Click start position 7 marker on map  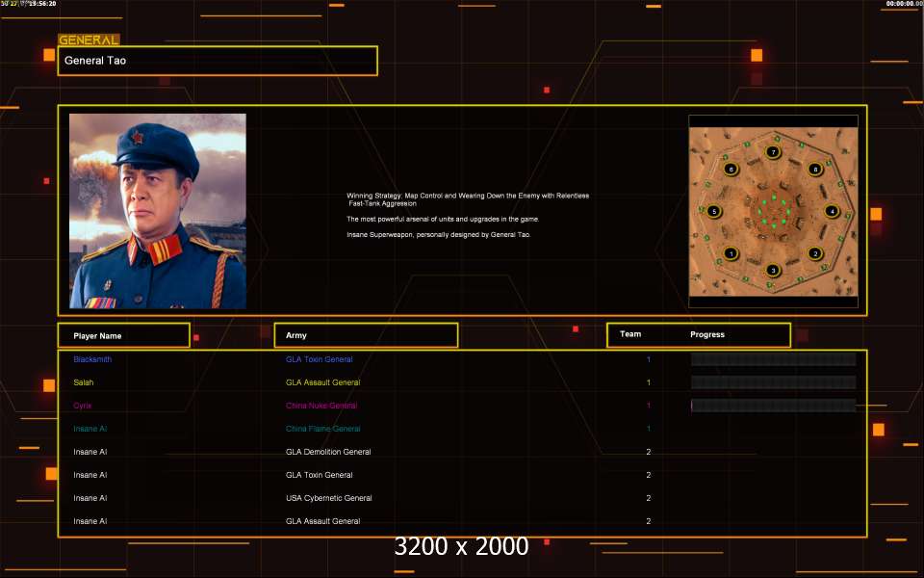pyautogui.click(x=773, y=152)
